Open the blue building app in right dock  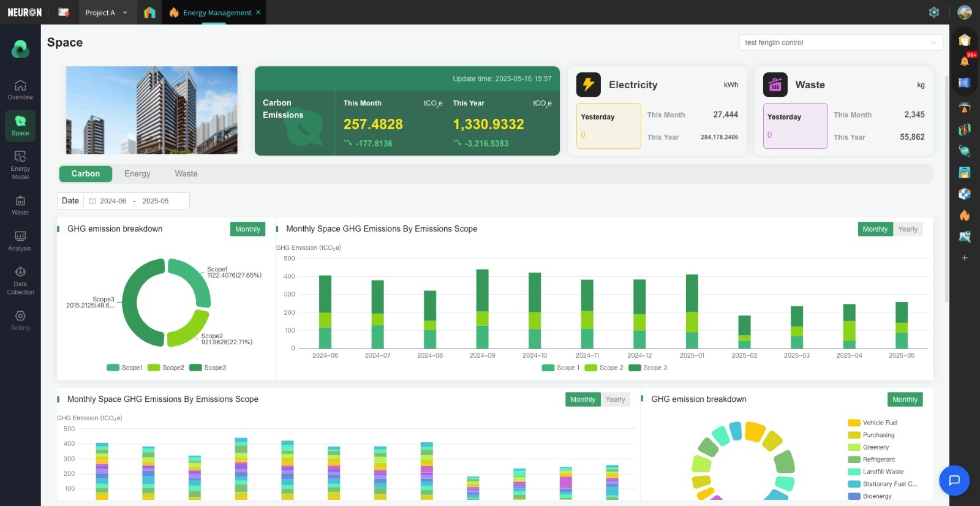coord(965,172)
